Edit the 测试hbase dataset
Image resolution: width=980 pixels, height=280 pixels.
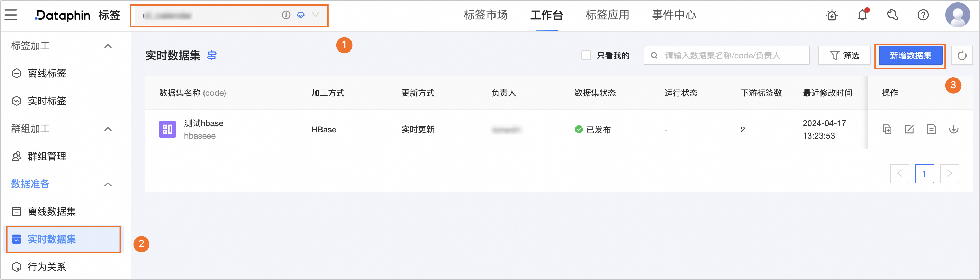909,130
